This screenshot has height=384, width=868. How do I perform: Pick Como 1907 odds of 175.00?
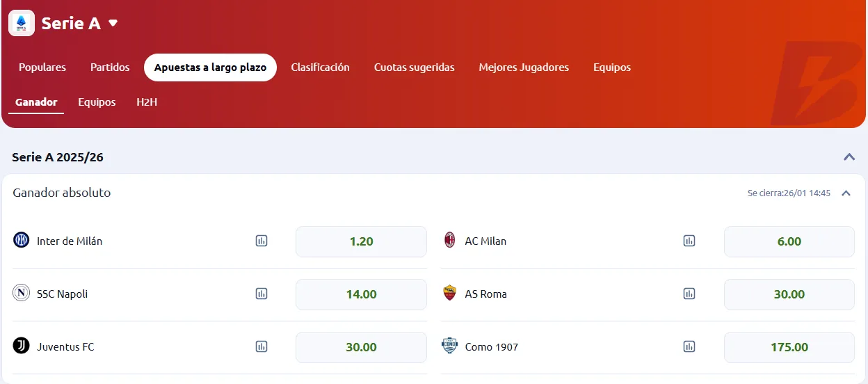pos(789,347)
